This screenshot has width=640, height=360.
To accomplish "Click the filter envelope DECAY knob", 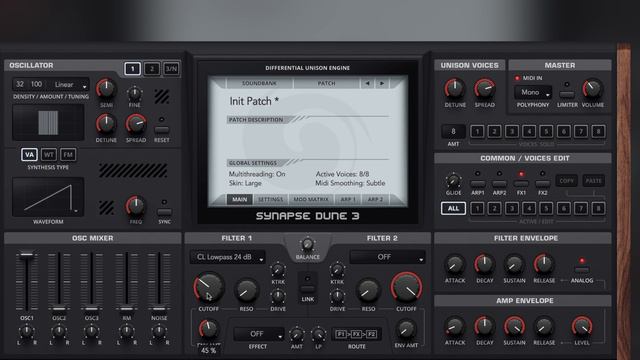I will coord(484,264).
